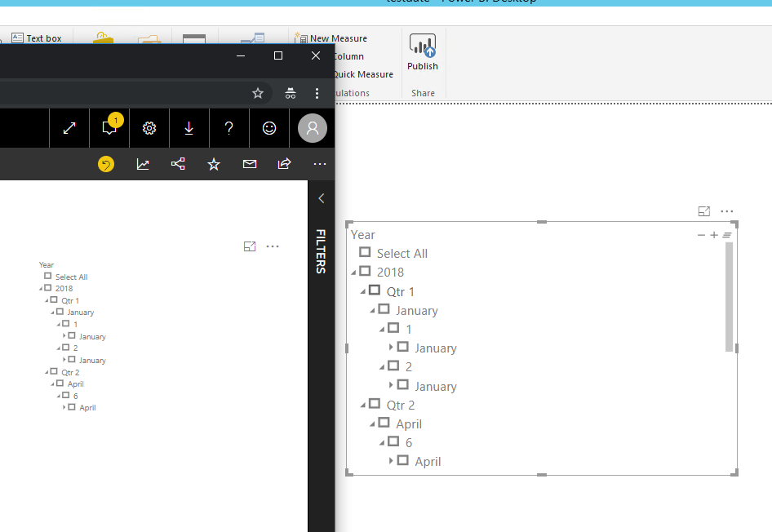Check Qtr 1 in Desktop slicer

coord(375,290)
